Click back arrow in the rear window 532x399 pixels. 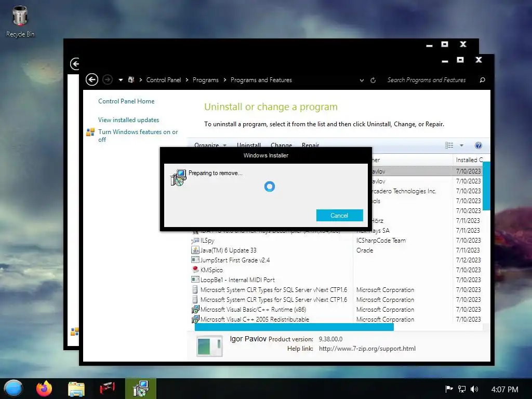pyautogui.click(x=75, y=64)
